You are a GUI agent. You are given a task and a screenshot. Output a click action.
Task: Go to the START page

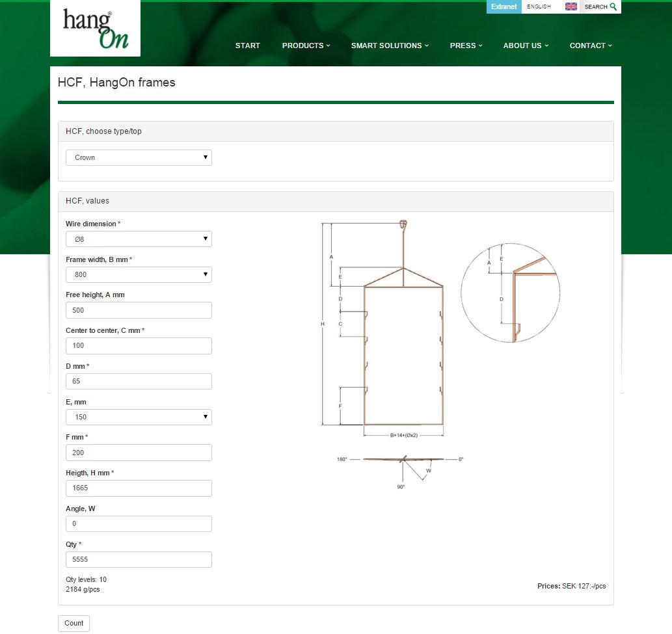[x=248, y=46]
